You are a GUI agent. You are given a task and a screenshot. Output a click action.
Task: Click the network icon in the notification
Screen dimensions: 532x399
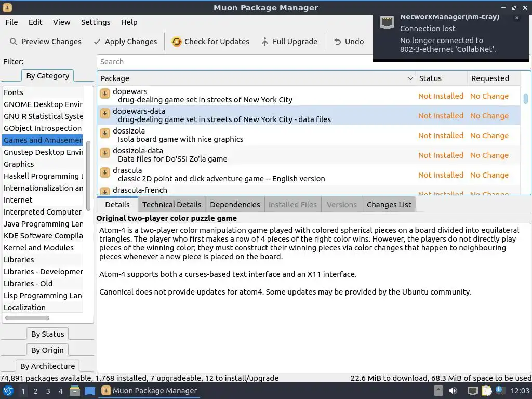tap(387, 22)
